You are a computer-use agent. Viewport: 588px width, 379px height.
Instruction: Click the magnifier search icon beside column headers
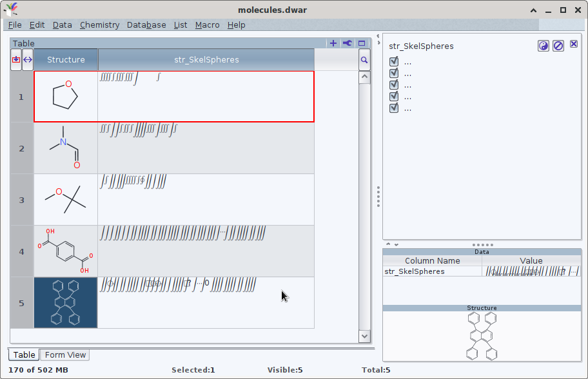pyautogui.click(x=364, y=60)
